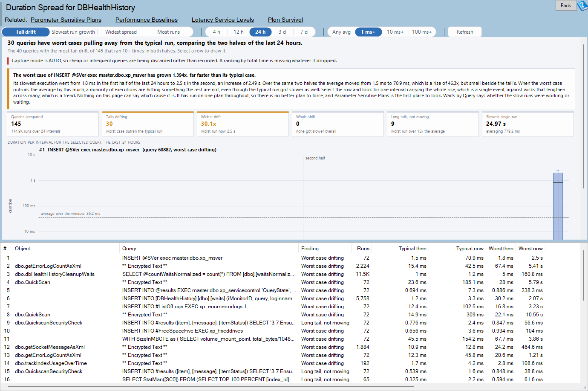Open the Plan Survival link

click(285, 20)
